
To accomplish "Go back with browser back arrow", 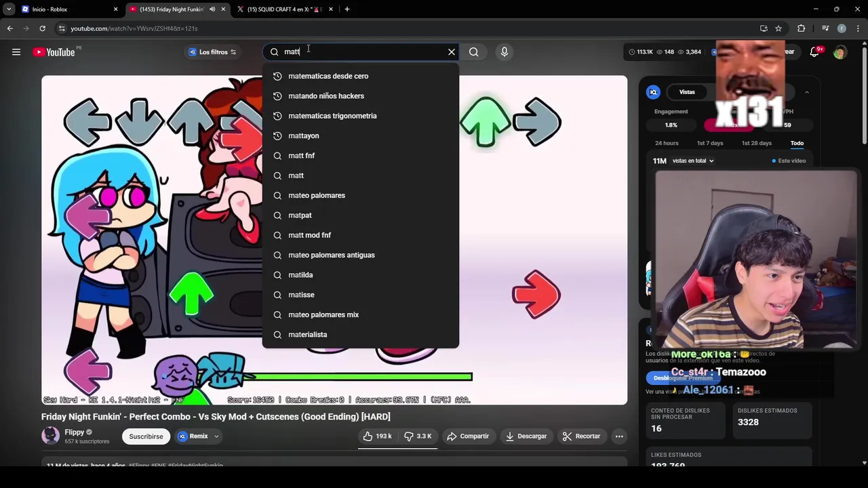I will tap(9, 28).
